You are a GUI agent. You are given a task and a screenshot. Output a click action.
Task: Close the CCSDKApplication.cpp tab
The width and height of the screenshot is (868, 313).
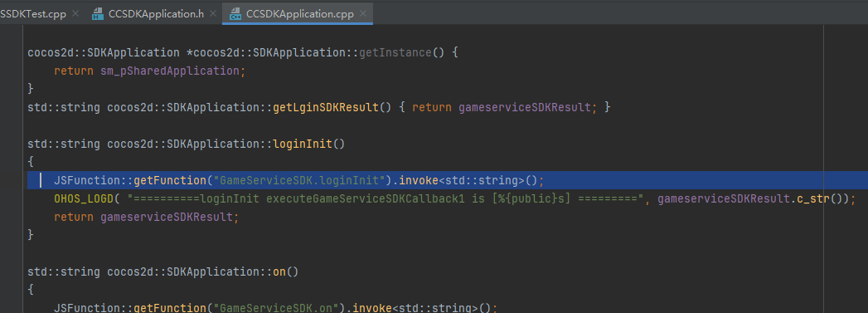click(363, 14)
